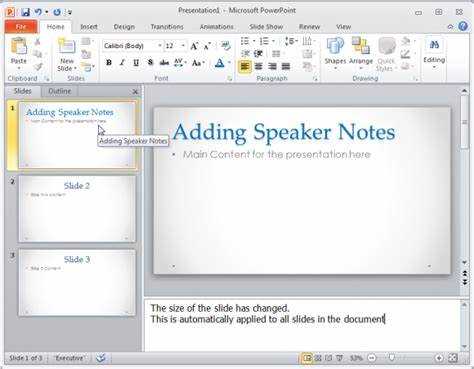
Task: Open the font size 12 dropdown
Action: (x=183, y=46)
